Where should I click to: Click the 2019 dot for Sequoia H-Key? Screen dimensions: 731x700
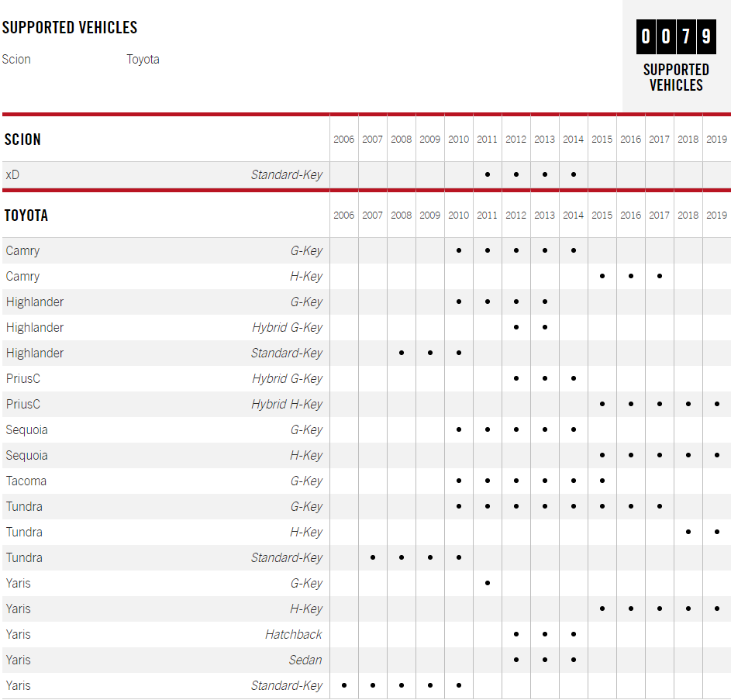717,455
